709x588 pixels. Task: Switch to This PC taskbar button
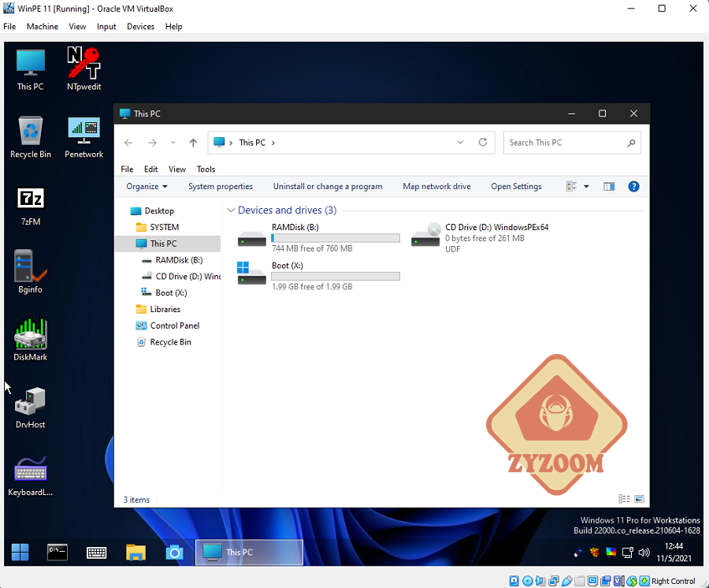(x=249, y=553)
